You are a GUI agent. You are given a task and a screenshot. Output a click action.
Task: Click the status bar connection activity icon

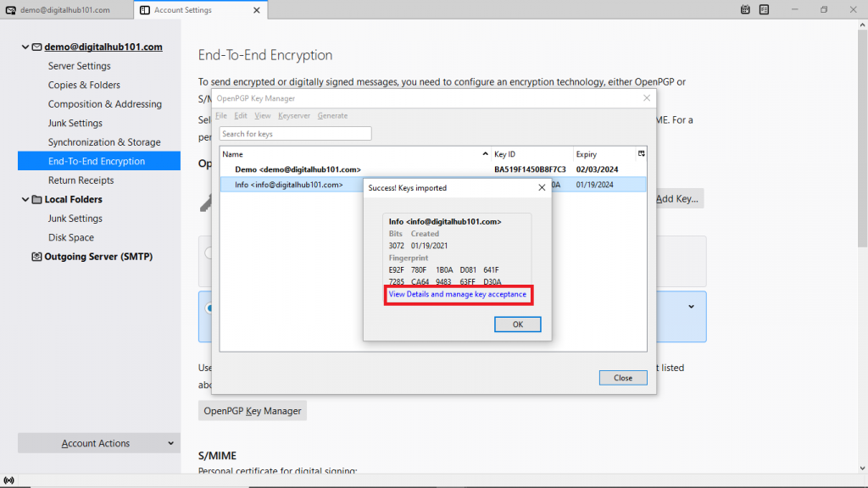pos(8,480)
